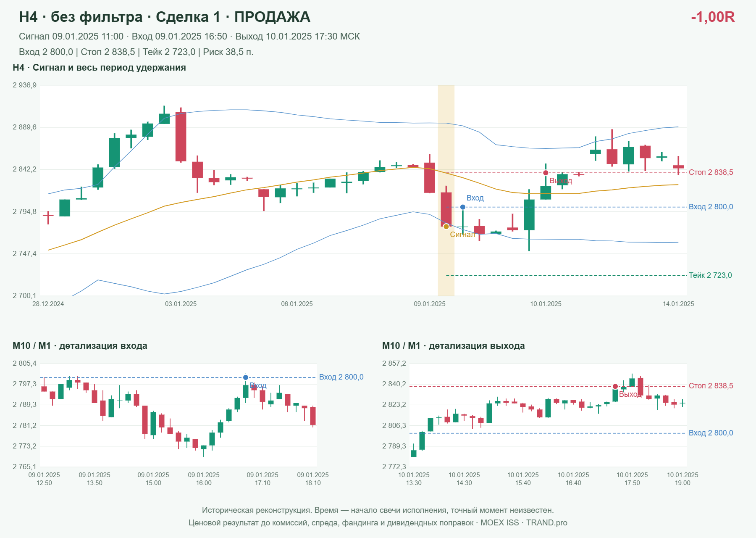The image size is (756, 538).
Task: Click the entry detail chart label 'Вход 2 800,0'
Action: pyautogui.click(x=341, y=377)
